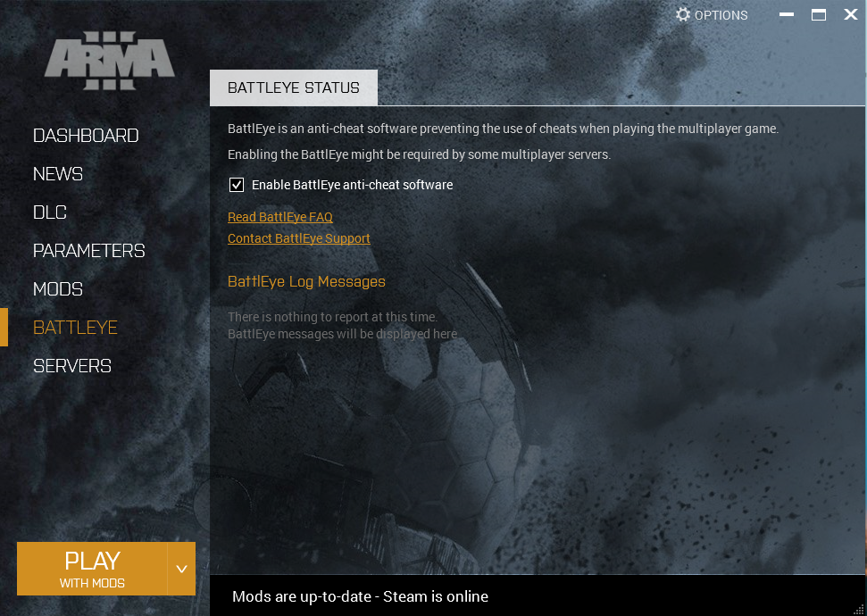Maximize the launcher window
Viewport: 867px width, 616px height.
point(818,15)
